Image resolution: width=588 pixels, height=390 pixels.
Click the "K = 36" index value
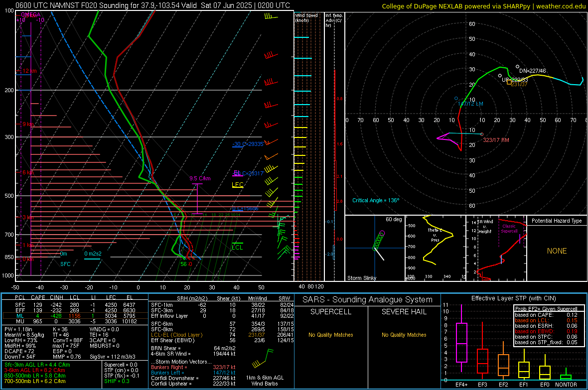click(x=60, y=329)
